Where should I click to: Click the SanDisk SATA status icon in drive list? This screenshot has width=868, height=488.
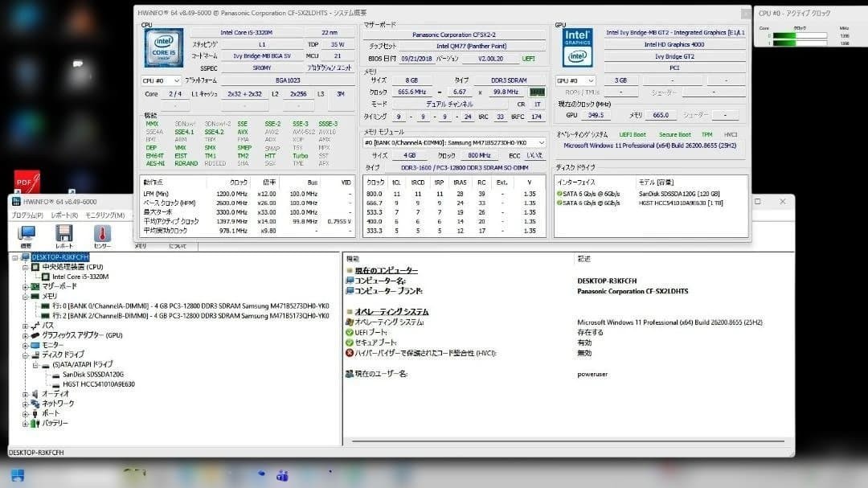[559, 194]
